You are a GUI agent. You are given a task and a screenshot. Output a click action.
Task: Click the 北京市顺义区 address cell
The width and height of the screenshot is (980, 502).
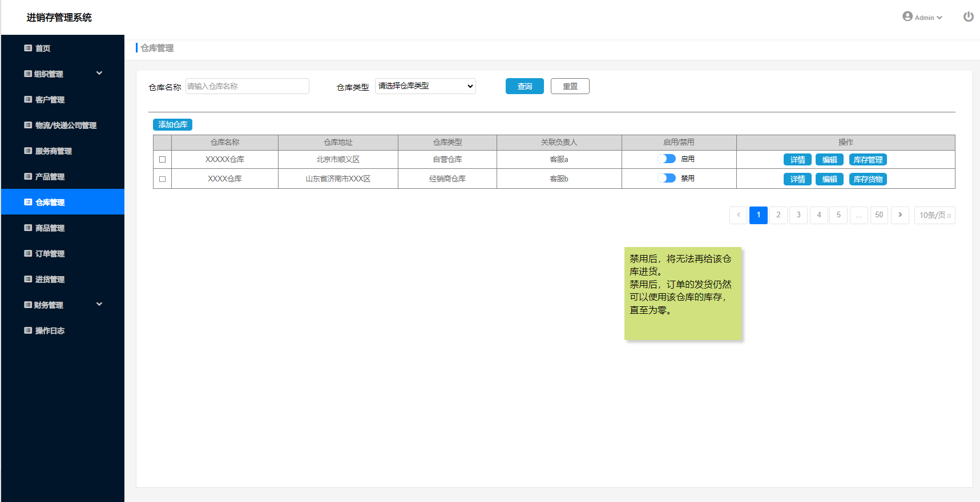(x=338, y=160)
